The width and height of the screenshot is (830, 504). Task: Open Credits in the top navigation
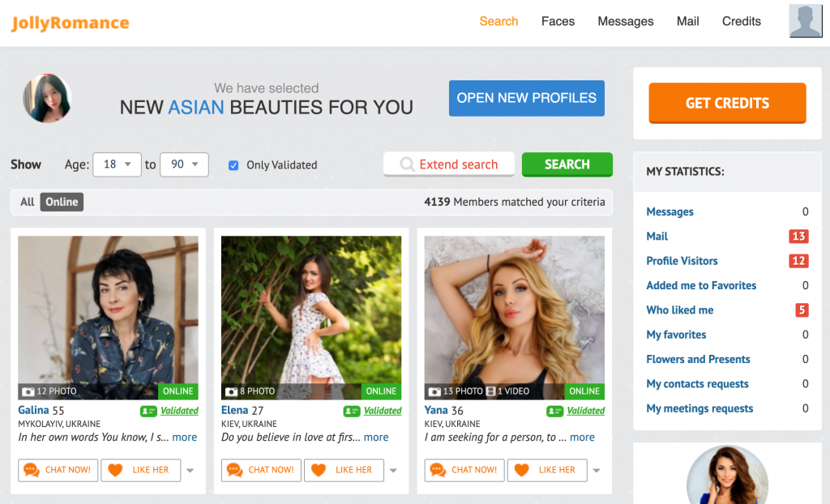point(741,21)
